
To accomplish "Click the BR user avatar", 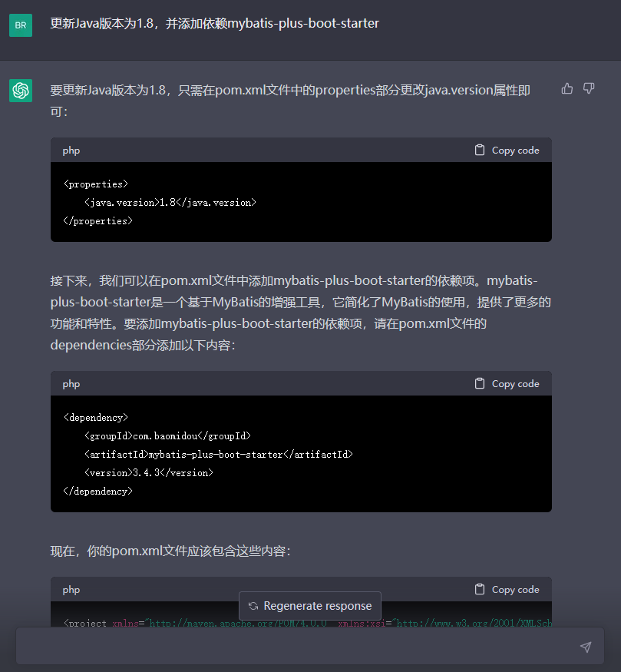I will [21, 25].
